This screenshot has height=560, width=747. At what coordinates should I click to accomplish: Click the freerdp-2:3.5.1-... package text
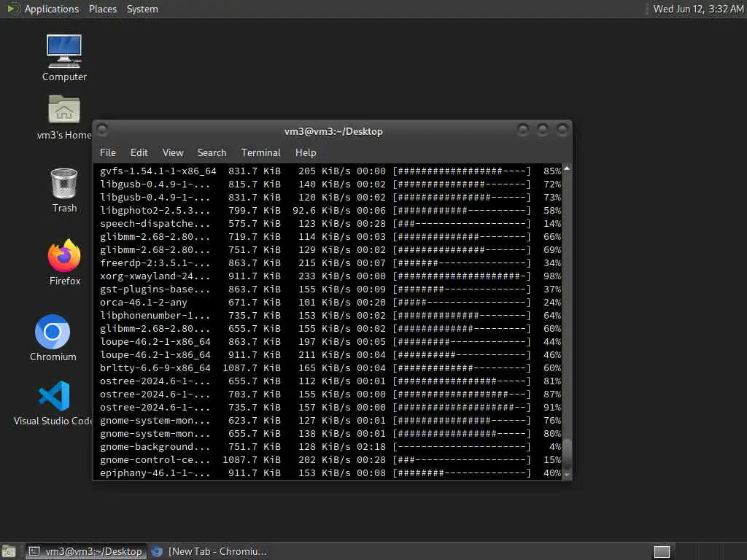(155, 262)
